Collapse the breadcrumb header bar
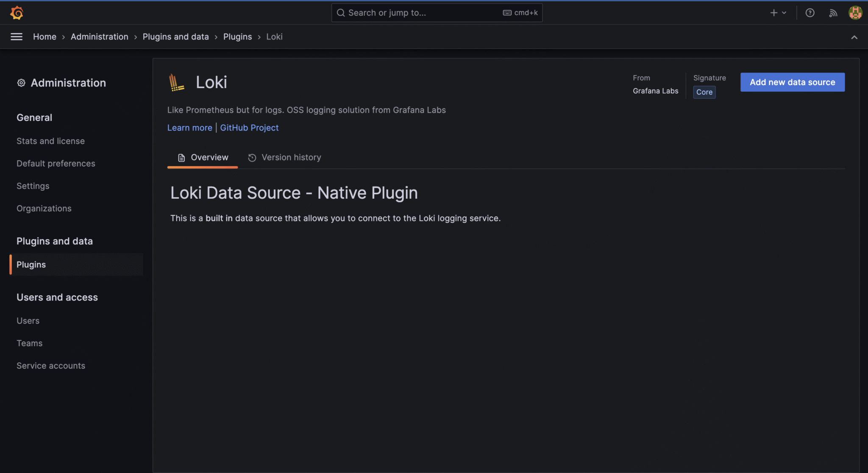The height and width of the screenshot is (473, 868). (854, 37)
